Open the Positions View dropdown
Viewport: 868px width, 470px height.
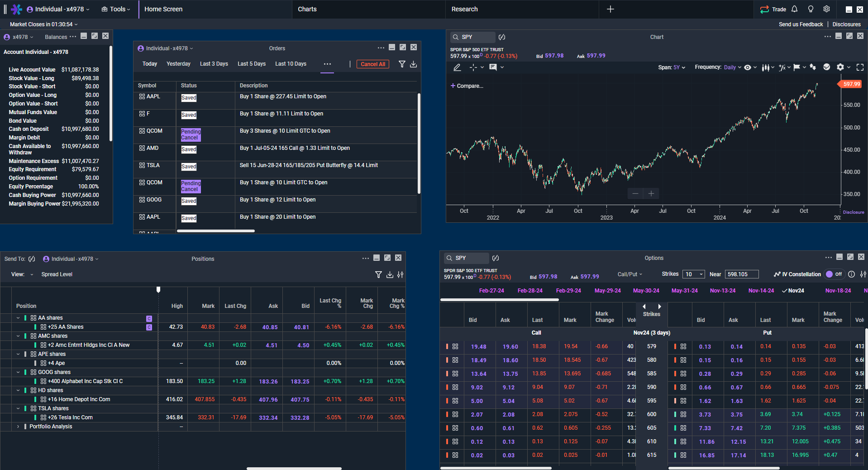click(x=32, y=274)
